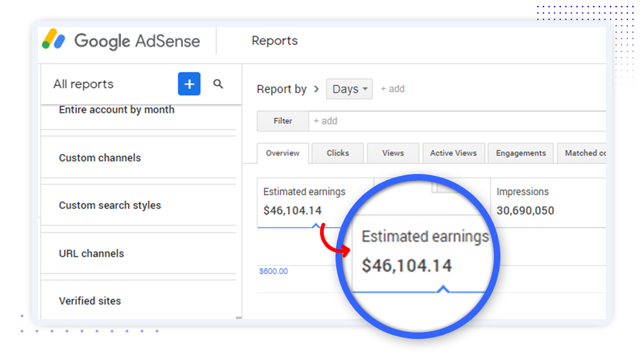
Task: Click the Google AdSense logo icon
Action: click(x=54, y=39)
